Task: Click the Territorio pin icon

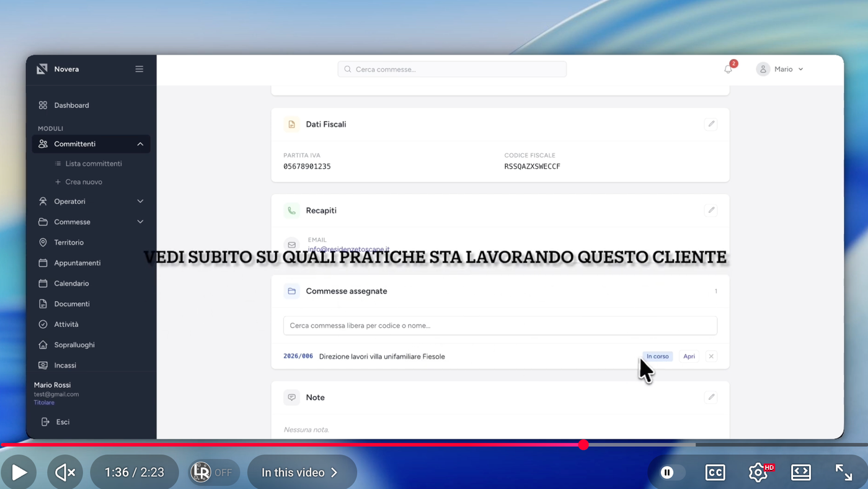Action: click(43, 243)
